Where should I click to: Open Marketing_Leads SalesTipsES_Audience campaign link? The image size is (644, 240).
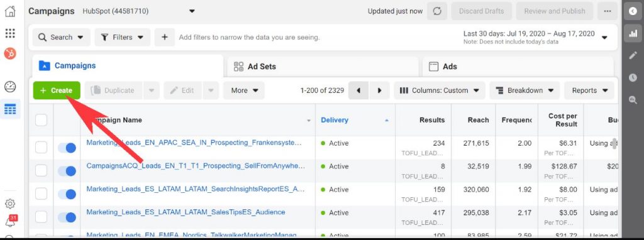pos(186,212)
